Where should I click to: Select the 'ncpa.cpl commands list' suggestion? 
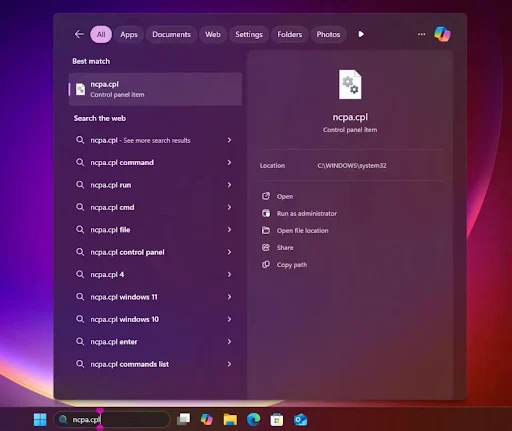155,364
